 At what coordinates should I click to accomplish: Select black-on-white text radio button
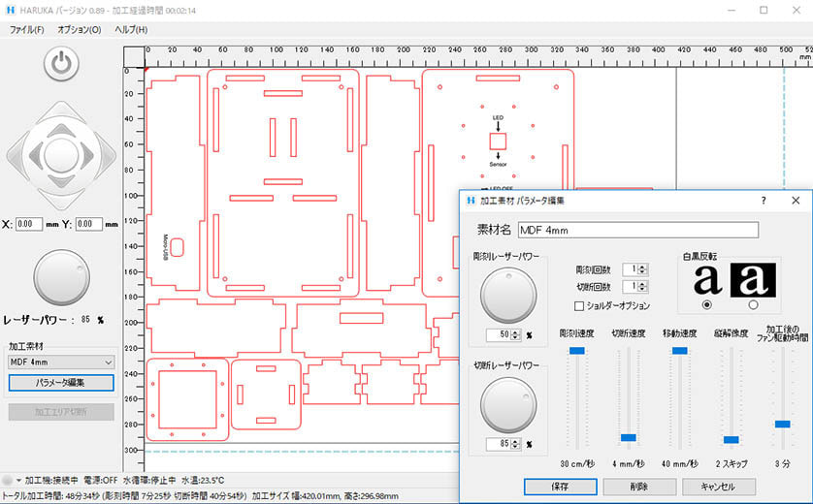click(x=706, y=305)
